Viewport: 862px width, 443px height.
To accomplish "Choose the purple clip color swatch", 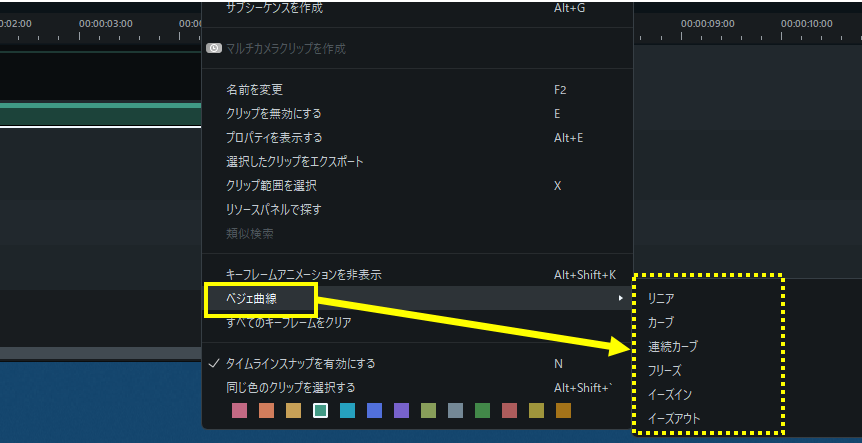I will point(401,410).
